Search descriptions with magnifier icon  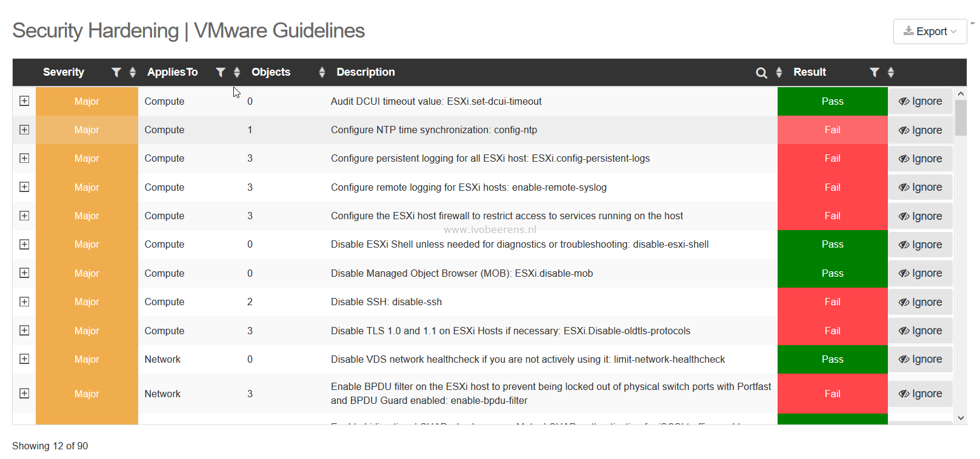coord(762,73)
